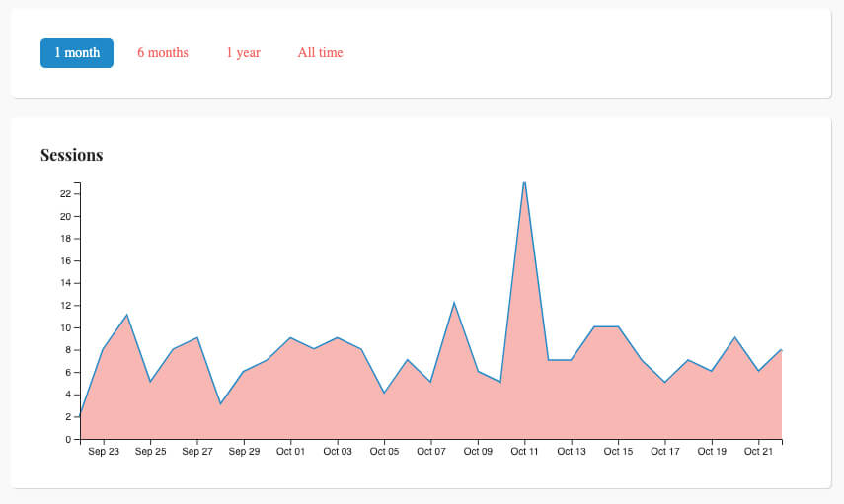Click the 12 y-axis tick label

[x=66, y=306]
